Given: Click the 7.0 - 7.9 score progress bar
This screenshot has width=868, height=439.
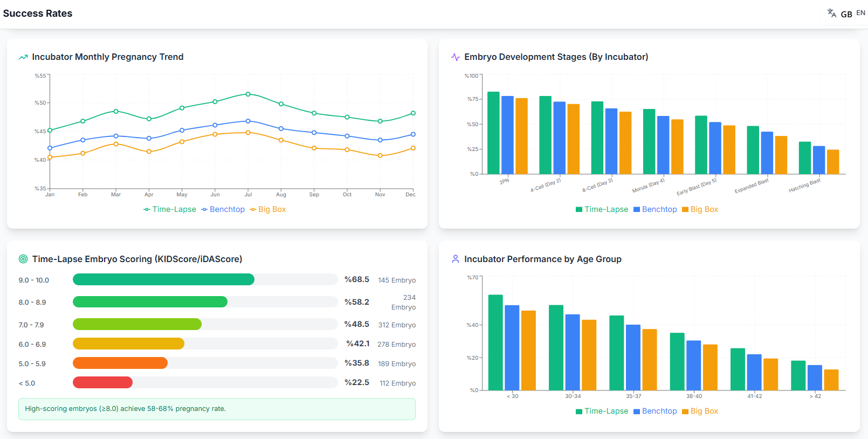Looking at the screenshot, I should point(205,324).
